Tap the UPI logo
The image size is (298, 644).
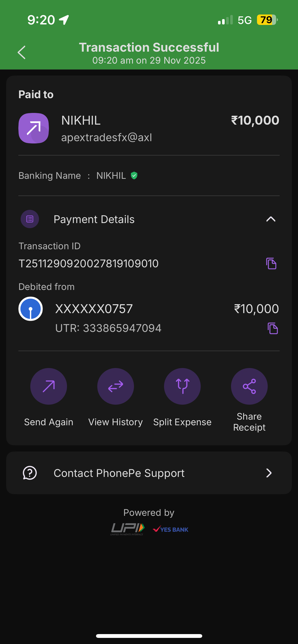[128, 529]
